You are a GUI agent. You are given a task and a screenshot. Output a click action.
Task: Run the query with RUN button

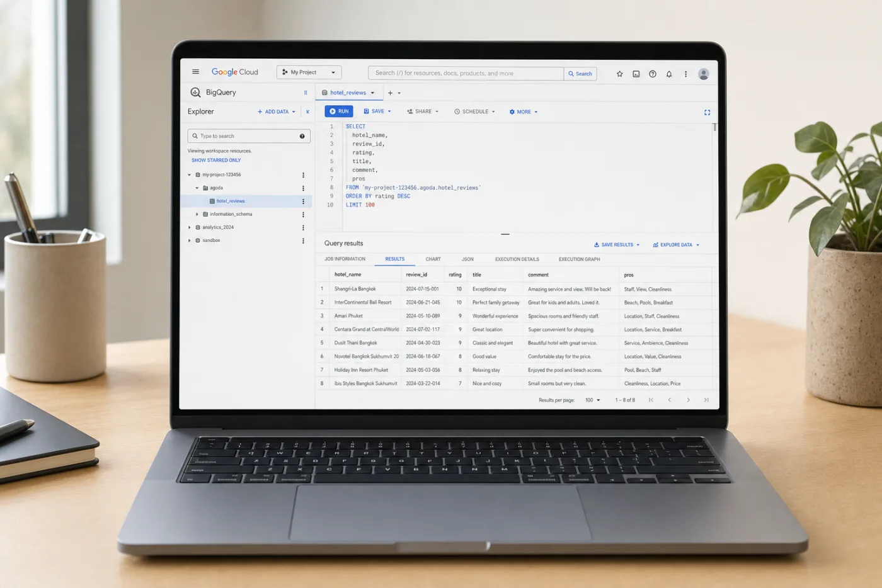(339, 111)
